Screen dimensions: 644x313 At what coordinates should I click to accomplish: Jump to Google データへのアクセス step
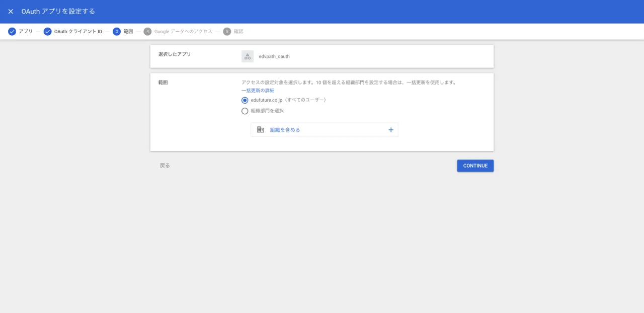pos(178,31)
